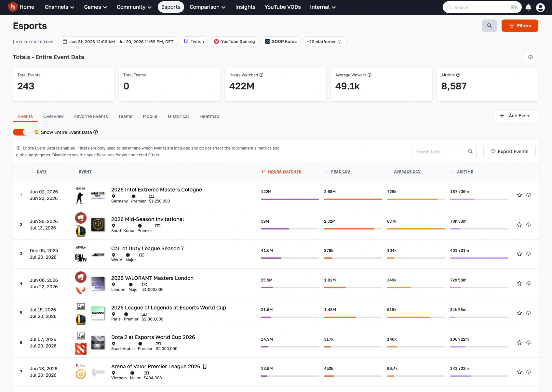Click the +20 platforms filter chip

325,42
